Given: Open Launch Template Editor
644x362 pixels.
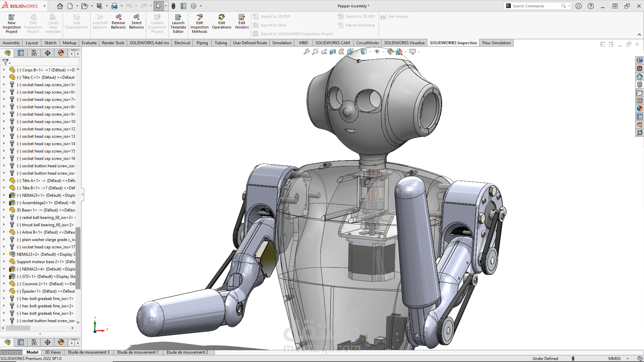Looking at the screenshot, I should coord(178,23).
